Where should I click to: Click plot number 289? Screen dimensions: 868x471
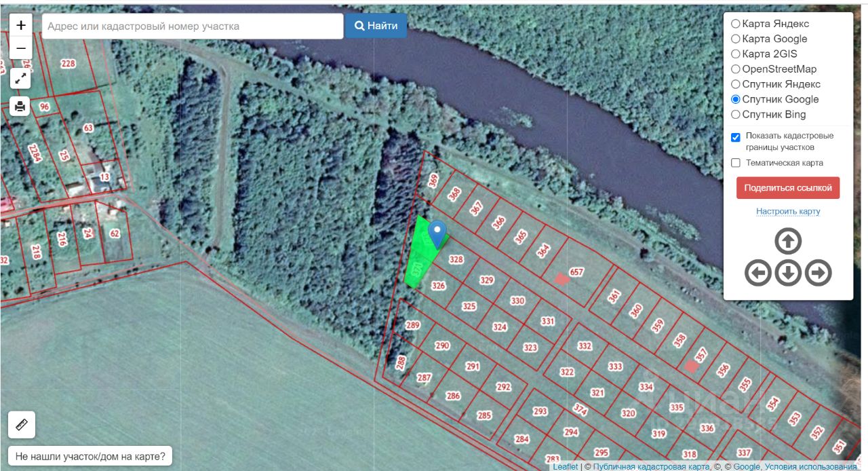[413, 325]
